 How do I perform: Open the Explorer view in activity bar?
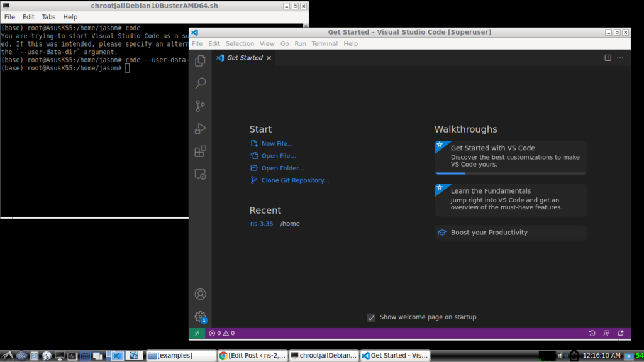click(x=200, y=61)
